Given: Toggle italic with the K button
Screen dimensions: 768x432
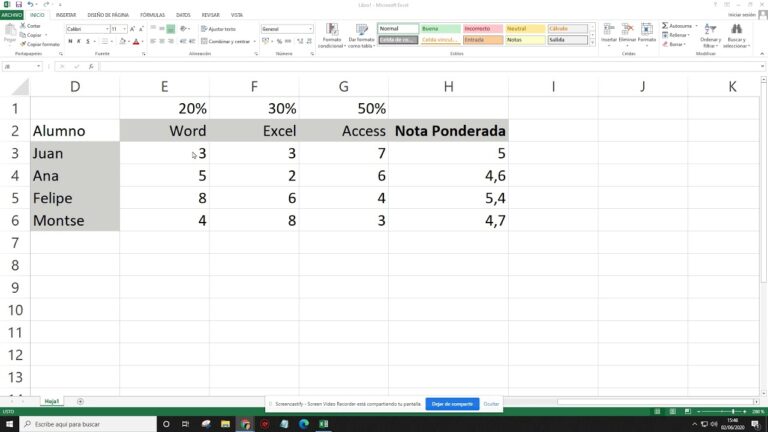Looking at the screenshot, I should (x=79, y=42).
